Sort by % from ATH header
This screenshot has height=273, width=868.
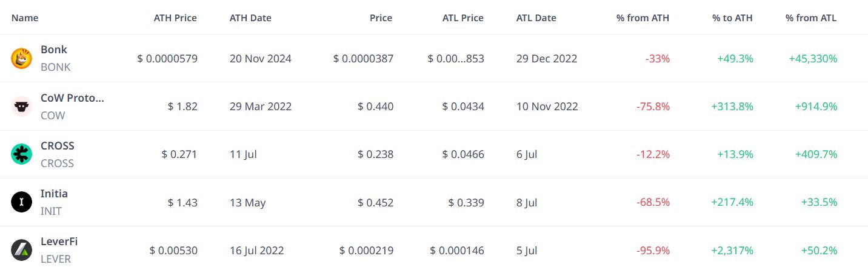pos(643,18)
